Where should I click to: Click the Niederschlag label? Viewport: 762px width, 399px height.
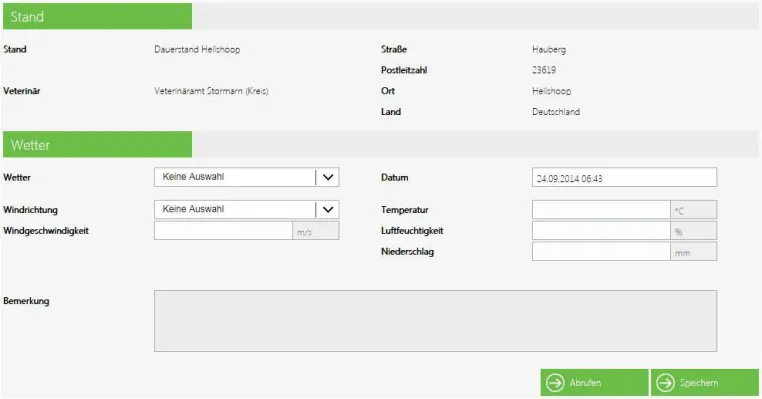coord(407,252)
